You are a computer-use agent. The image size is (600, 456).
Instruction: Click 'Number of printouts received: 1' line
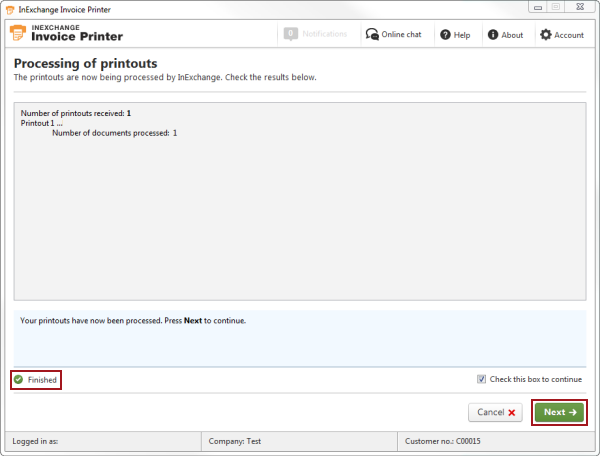tap(76, 113)
